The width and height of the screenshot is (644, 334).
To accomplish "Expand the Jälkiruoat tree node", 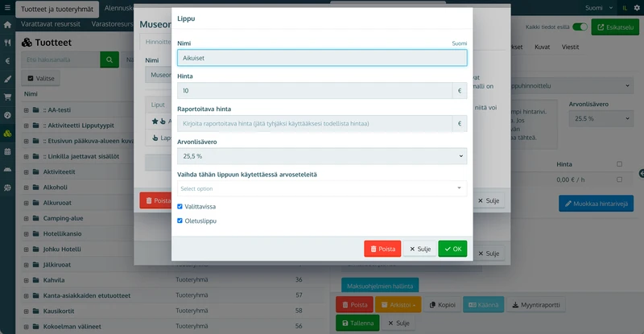I will 26,265.
